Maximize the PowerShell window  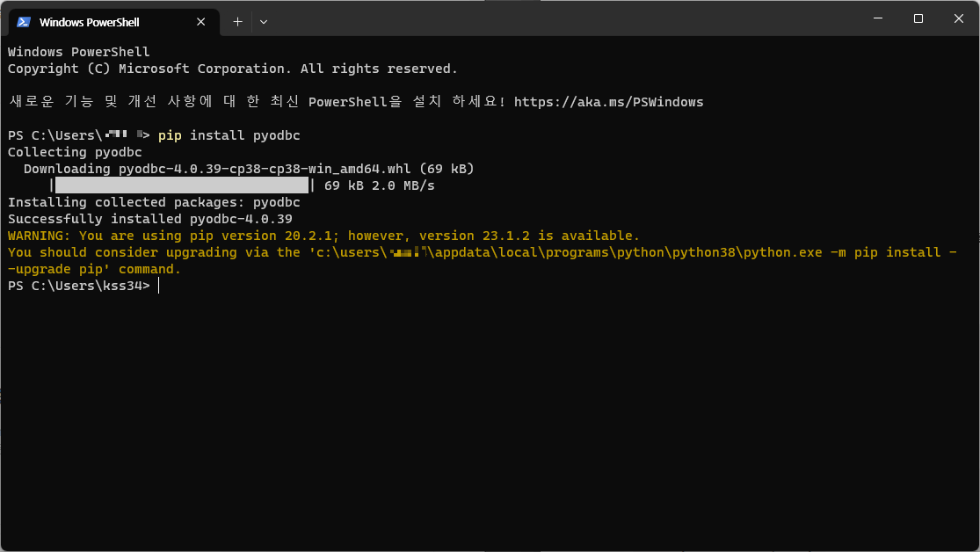(x=918, y=18)
